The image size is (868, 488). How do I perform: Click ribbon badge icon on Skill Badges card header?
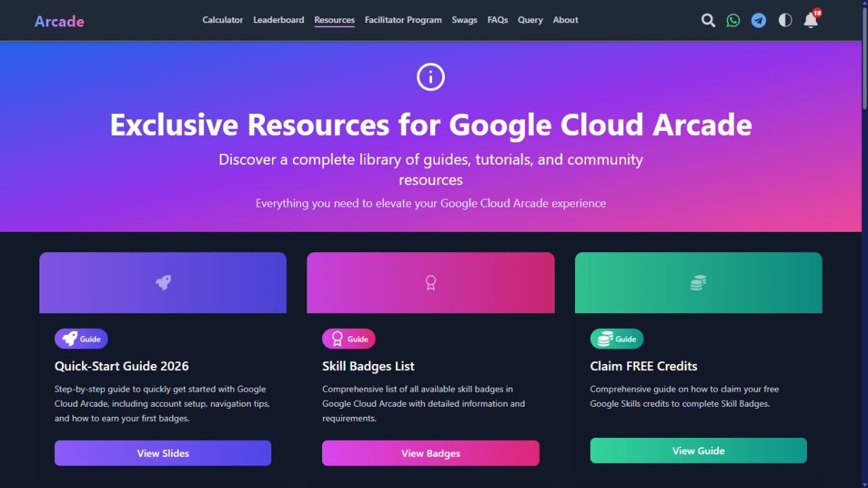(431, 283)
